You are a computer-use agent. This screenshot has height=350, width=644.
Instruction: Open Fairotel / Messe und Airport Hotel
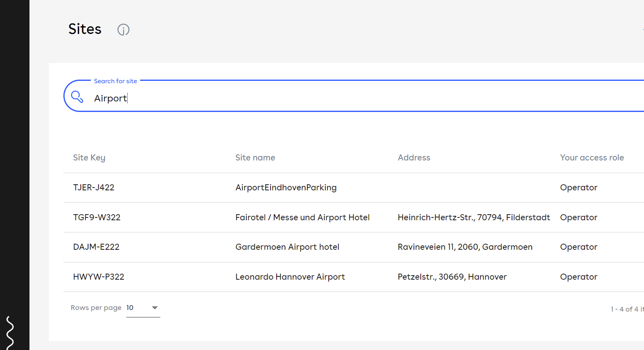[x=302, y=217]
